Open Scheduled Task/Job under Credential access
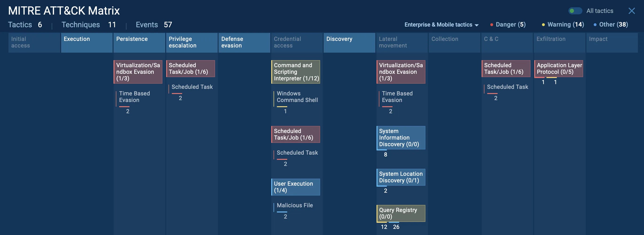The width and height of the screenshot is (644, 235). [x=296, y=134]
